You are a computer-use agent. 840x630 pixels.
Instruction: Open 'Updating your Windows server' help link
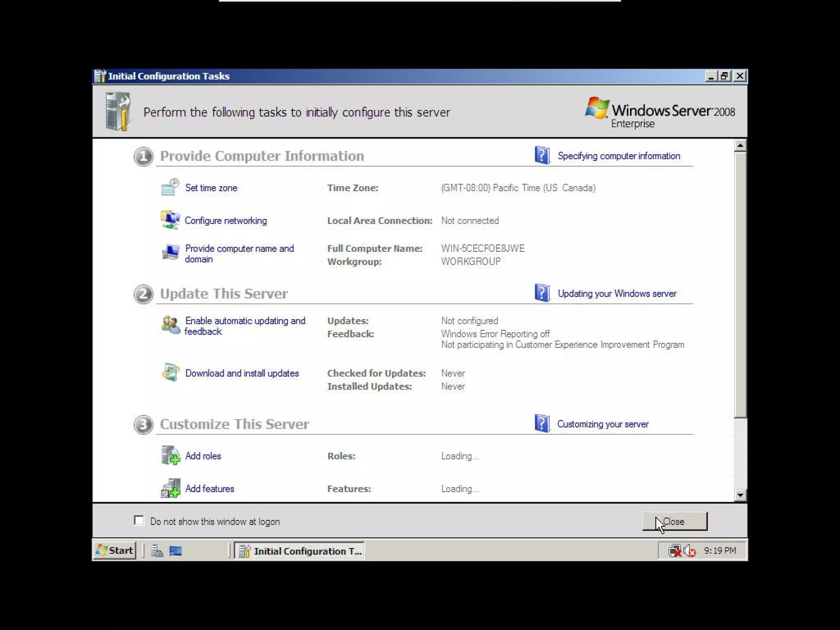(x=617, y=294)
